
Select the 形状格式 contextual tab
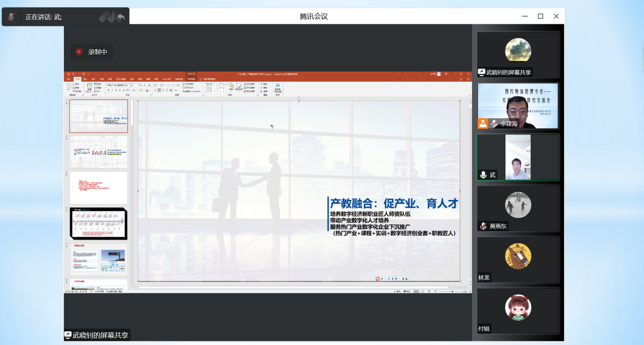(191, 79)
